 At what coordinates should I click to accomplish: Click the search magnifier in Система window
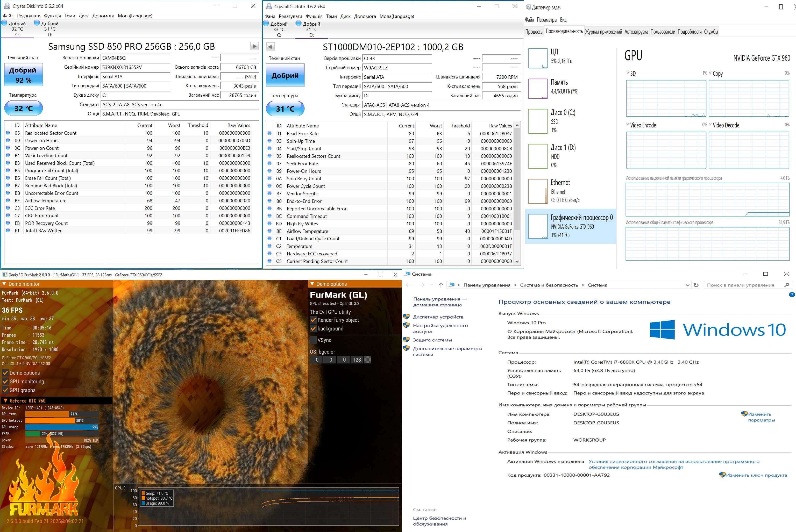[786, 285]
